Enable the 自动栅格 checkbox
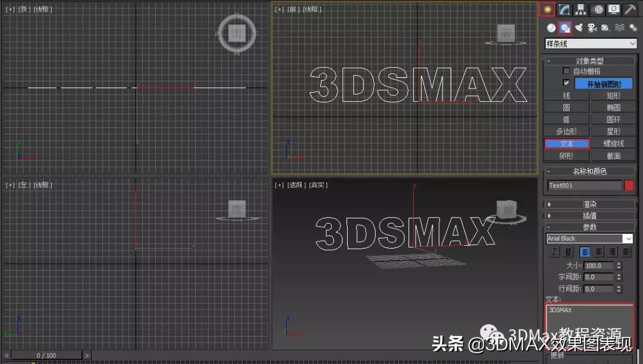The height and width of the screenshot is (364, 643). click(x=566, y=71)
